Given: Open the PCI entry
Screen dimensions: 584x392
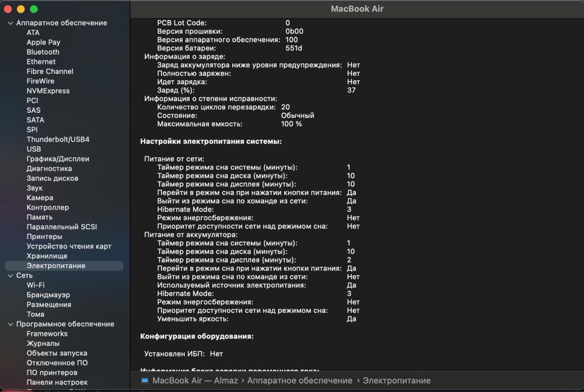Looking at the screenshot, I should 32,100.
